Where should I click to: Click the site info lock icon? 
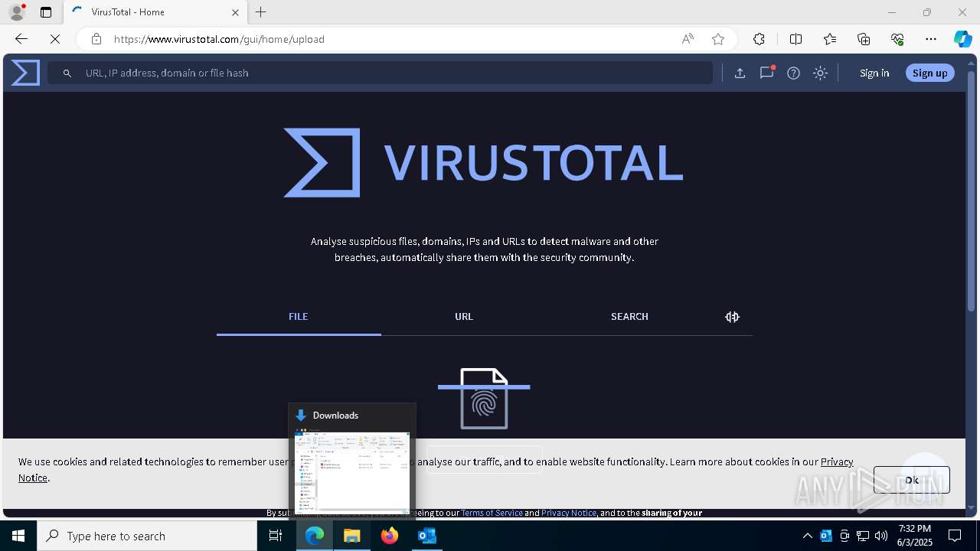[96, 39]
